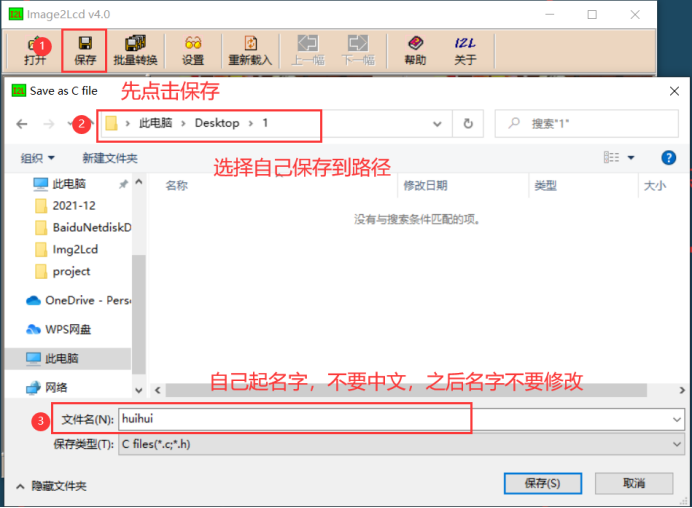Select highlighted 此电脑 in navigation pane
Image resolution: width=692 pixels, height=508 pixels.
(68, 358)
